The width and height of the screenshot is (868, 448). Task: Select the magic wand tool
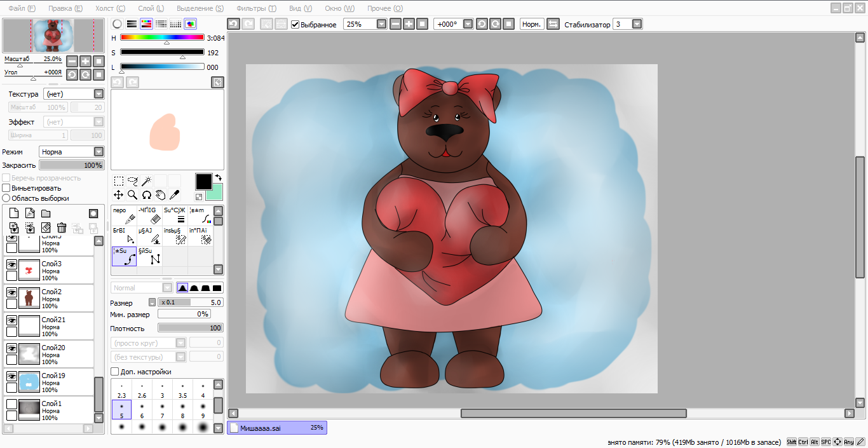(x=146, y=181)
